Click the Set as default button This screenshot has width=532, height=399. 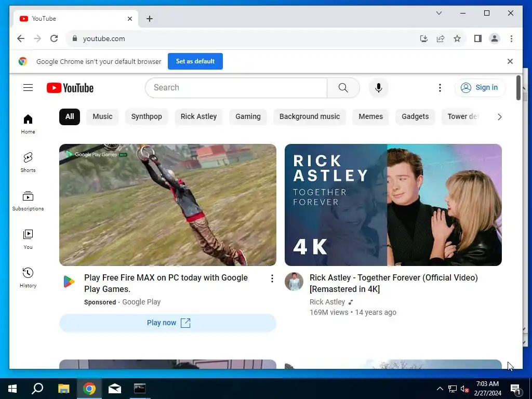coord(195,61)
